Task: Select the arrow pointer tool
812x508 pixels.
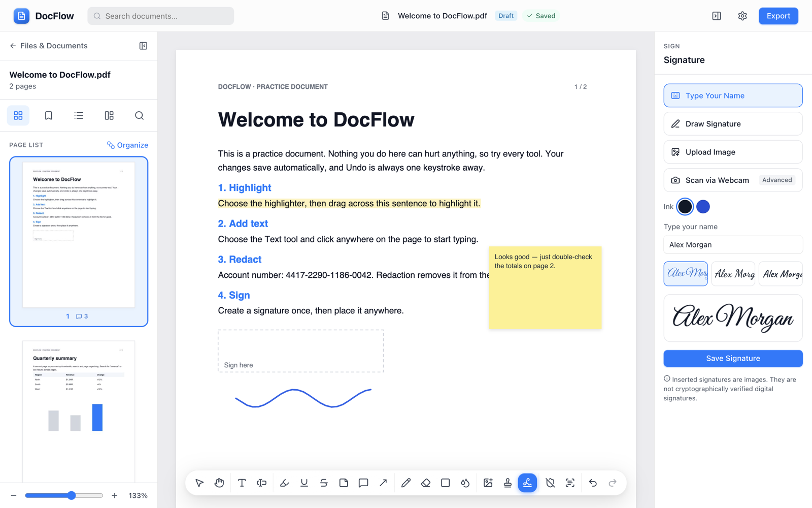Action: coord(199,483)
